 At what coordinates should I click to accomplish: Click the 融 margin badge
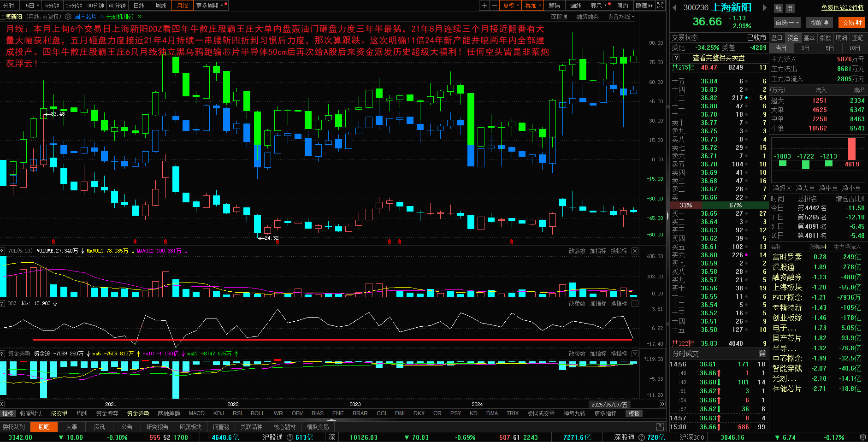(778, 8)
